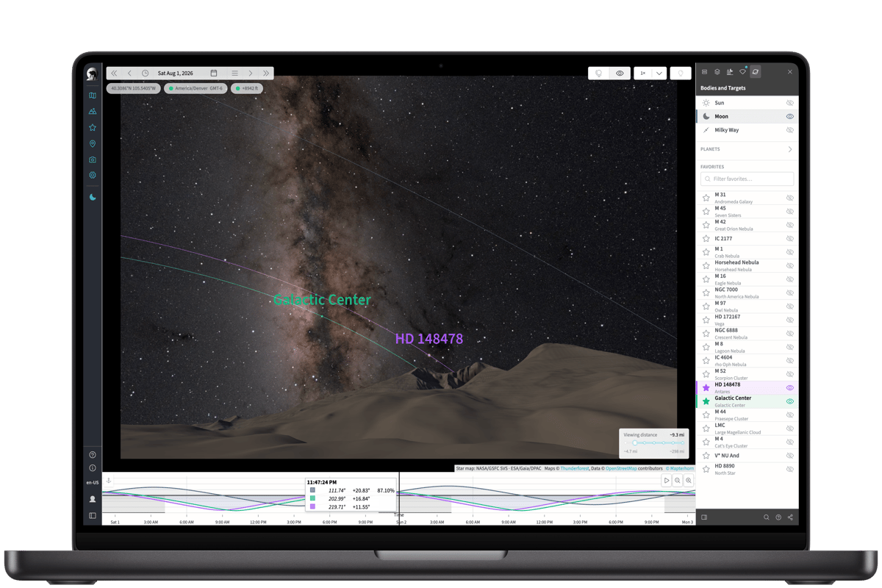Viewport: 882px width, 588px height.
Task: Open the Mapterhorn attribution link
Action: (681, 468)
